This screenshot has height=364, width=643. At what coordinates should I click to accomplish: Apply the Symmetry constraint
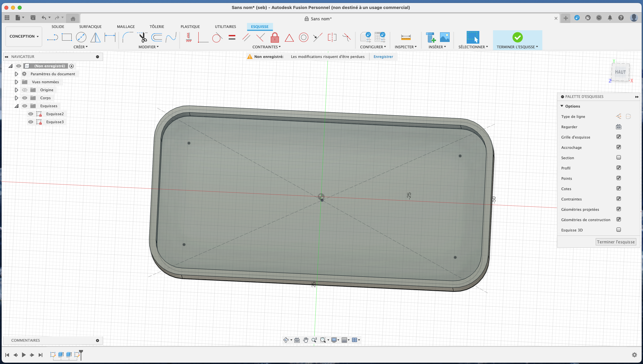(x=332, y=37)
